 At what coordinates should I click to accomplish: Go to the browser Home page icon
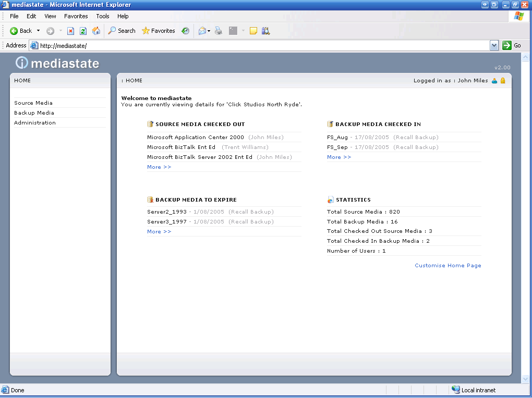pos(96,31)
